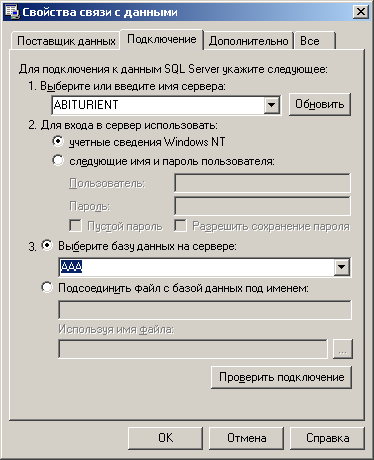The width and height of the screenshot is (374, 460).
Task: Choose "Выберите базу данных на сервере" radio
Action: pos(47,246)
